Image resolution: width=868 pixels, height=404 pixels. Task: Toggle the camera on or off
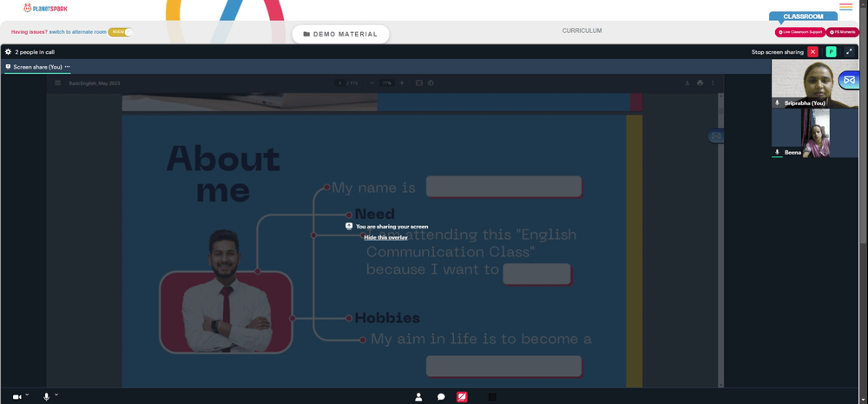point(16,397)
